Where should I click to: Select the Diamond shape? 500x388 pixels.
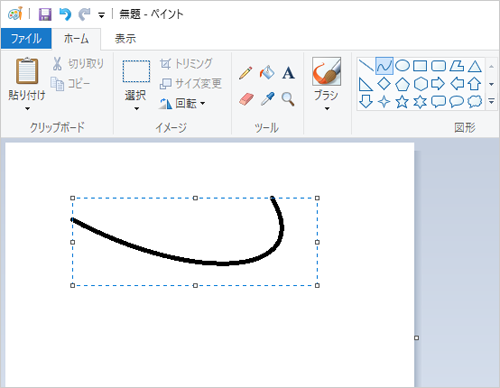pos(384,84)
